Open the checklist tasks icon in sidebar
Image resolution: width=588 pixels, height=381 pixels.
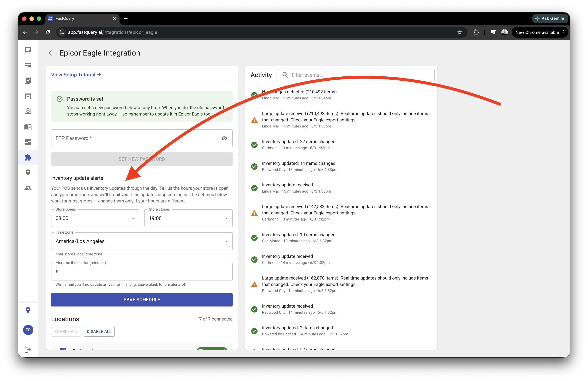pyautogui.click(x=28, y=81)
